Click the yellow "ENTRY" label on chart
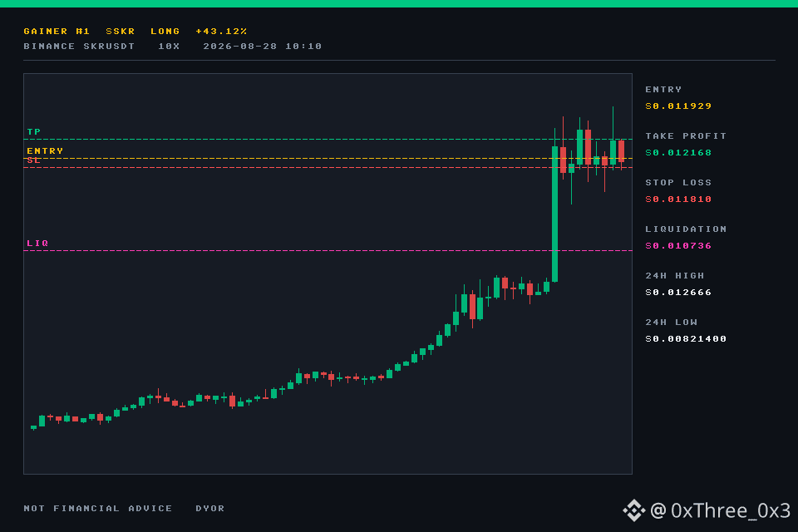The image size is (798, 532). pos(45,151)
